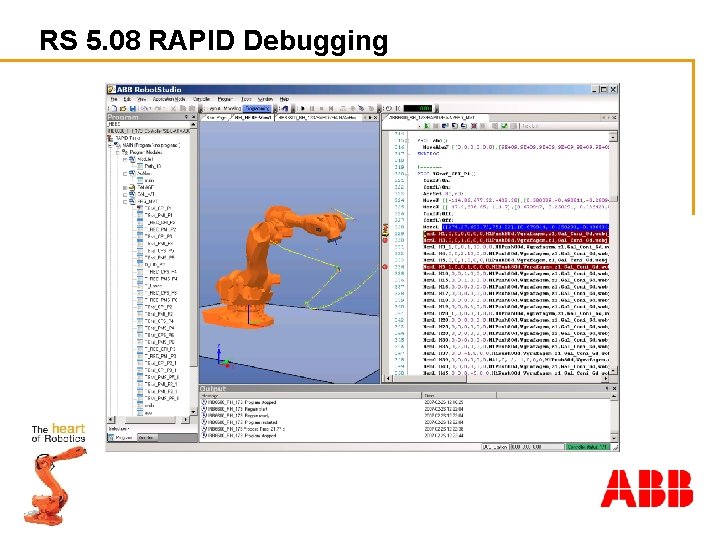This screenshot has width=720, height=540.
Task: Click the Stop simulation button
Action: coord(321,109)
